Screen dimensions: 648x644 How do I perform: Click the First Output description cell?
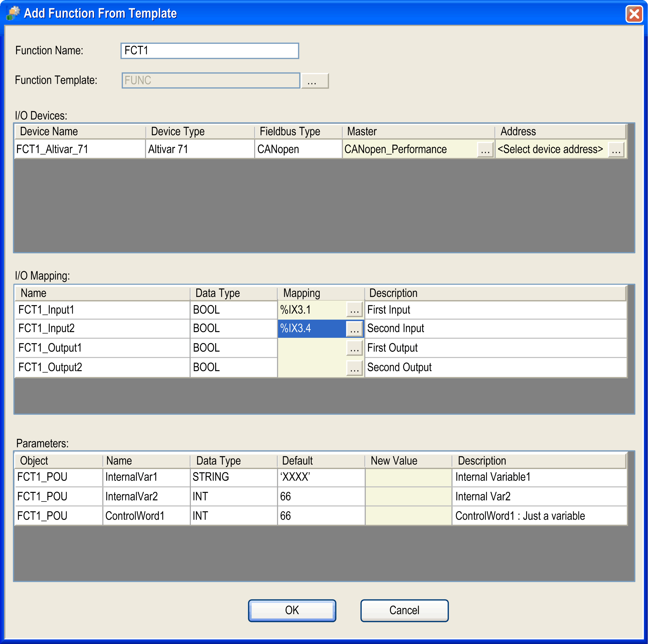pos(496,348)
